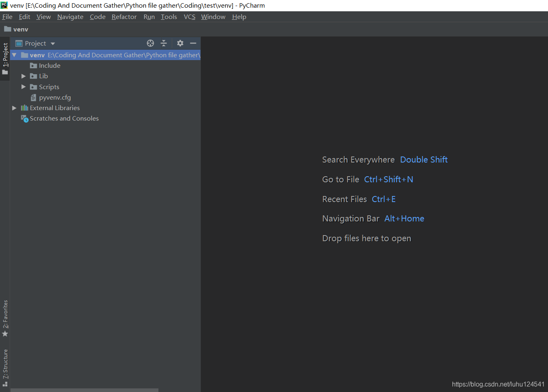548x392 pixels.
Task: Select External Libraries in the tree
Action: [x=105, y=108]
